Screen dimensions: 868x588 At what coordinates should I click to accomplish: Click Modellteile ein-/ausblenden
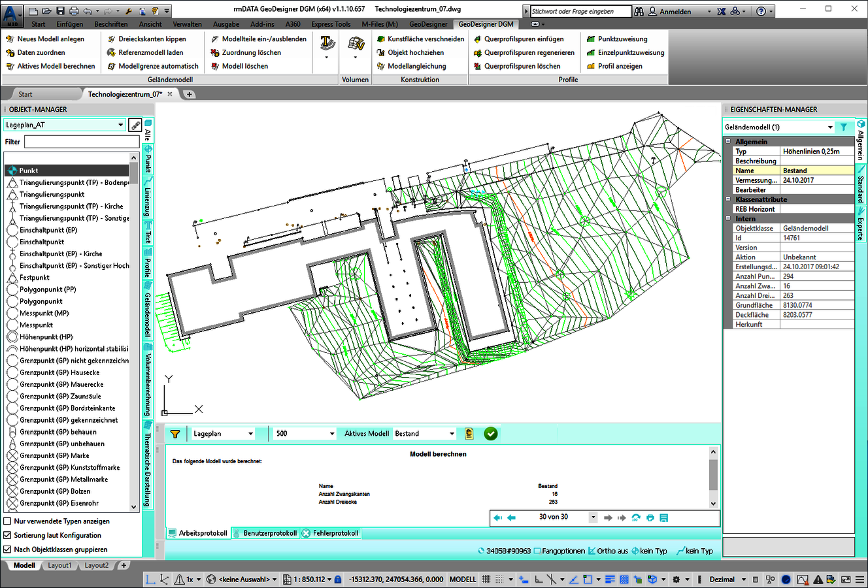tap(259, 39)
